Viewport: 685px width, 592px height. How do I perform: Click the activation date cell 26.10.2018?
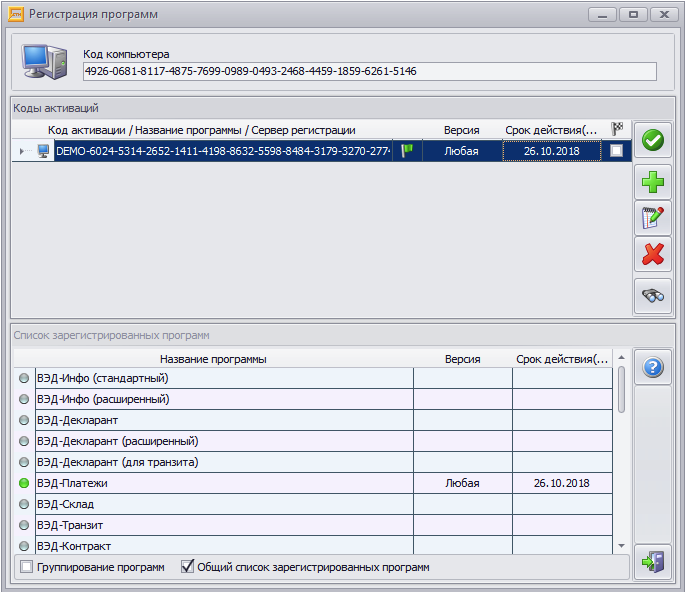pyautogui.click(x=551, y=151)
